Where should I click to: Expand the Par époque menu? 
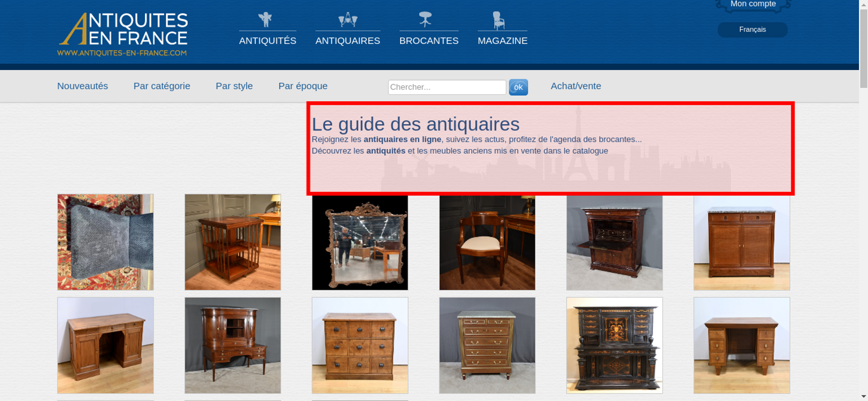302,86
